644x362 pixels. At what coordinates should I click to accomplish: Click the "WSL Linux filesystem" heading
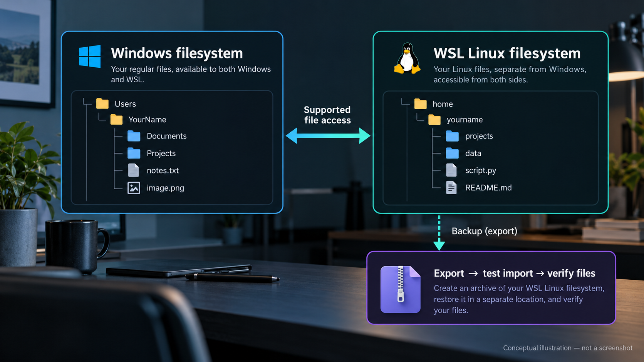(507, 53)
